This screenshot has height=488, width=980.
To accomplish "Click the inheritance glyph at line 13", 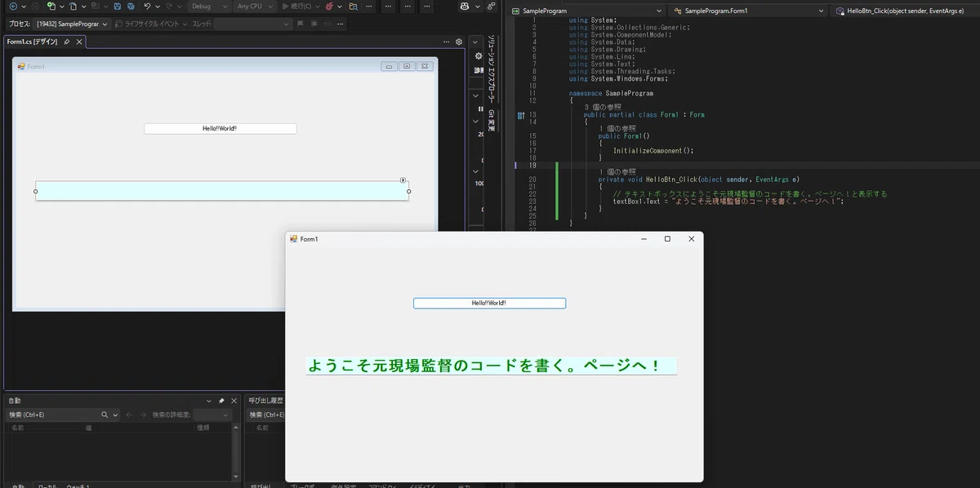I will pyautogui.click(x=521, y=115).
